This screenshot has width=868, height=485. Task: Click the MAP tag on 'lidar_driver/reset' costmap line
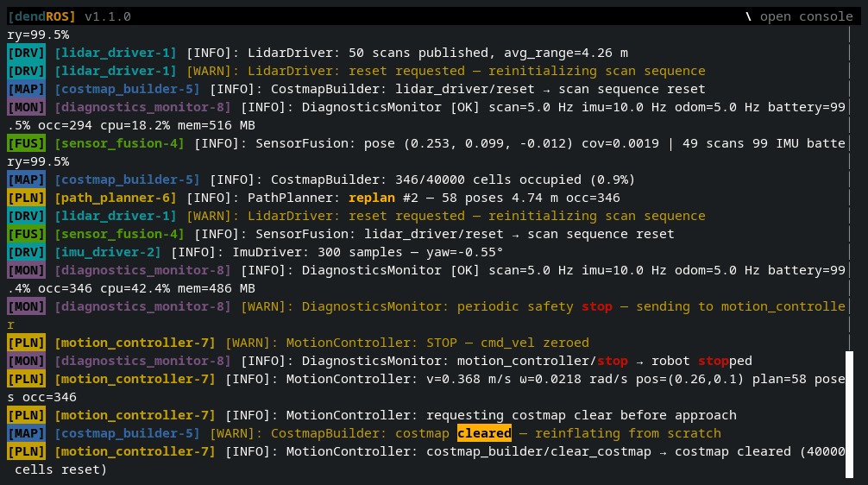click(x=26, y=89)
